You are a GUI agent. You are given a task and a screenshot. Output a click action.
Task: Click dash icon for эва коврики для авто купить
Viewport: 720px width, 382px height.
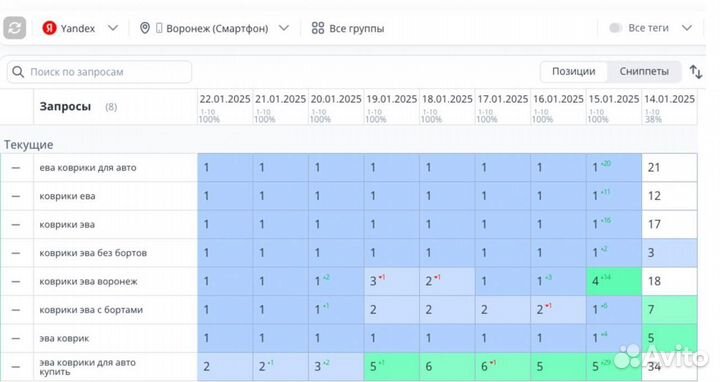pos(16,367)
